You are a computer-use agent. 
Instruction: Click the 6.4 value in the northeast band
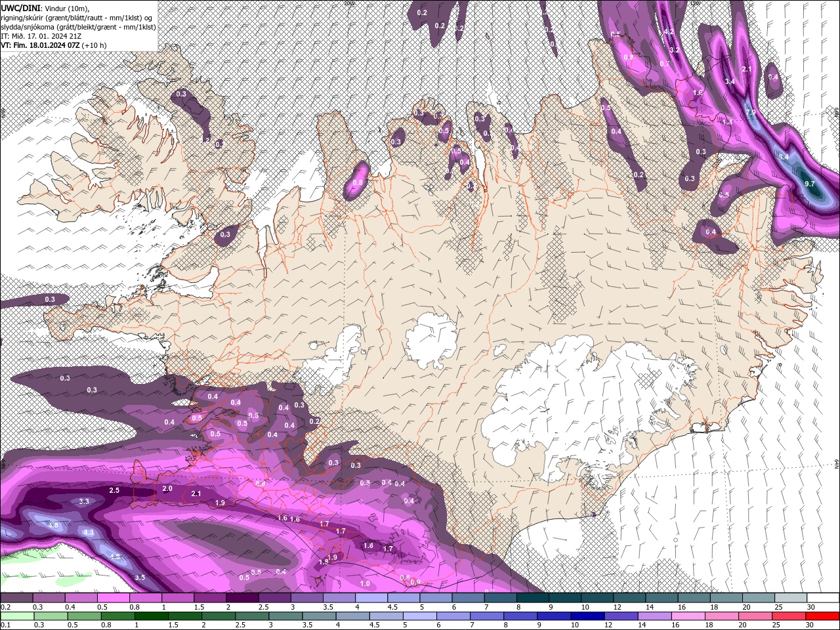click(x=784, y=157)
